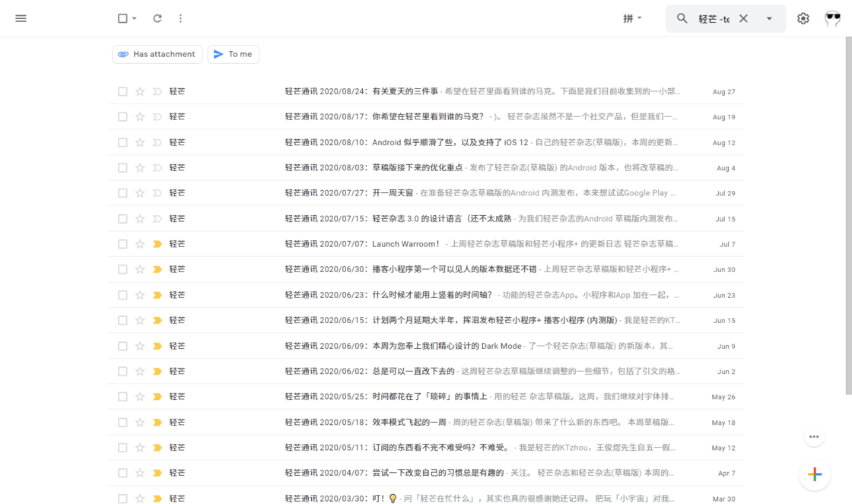
Task: Refresh the mail list
Action: [157, 18]
